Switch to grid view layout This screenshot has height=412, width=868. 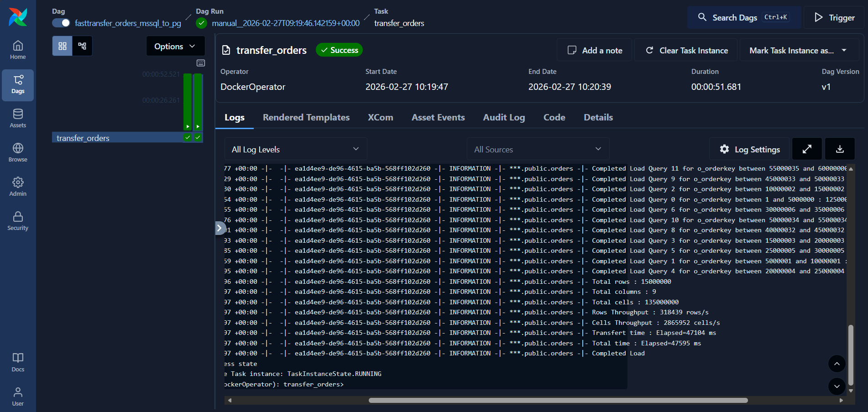62,46
